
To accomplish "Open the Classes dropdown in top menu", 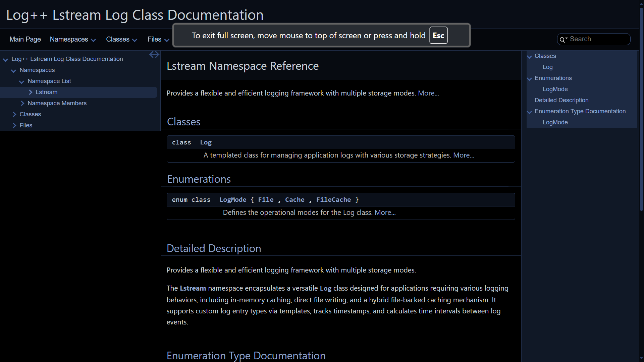I will (x=121, y=40).
